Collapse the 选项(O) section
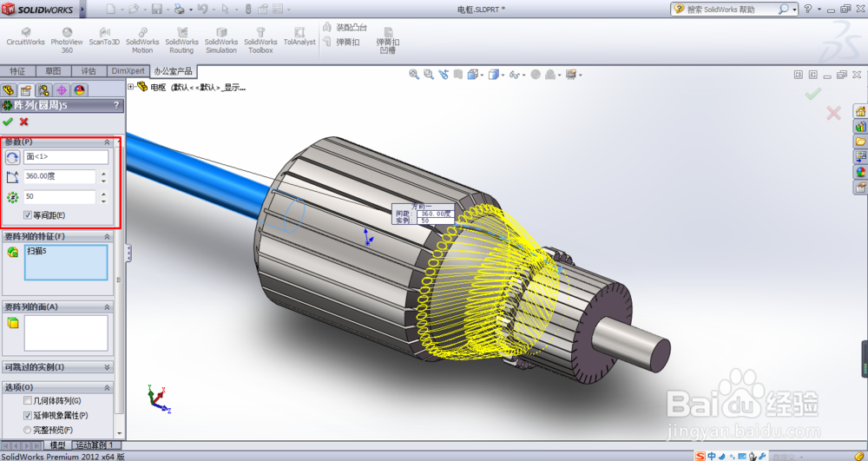 pyautogui.click(x=107, y=387)
